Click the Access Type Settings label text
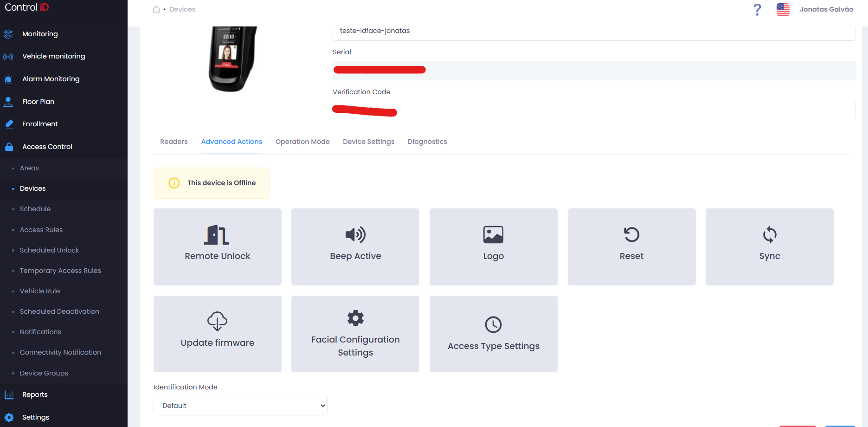 (x=493, y=346)
